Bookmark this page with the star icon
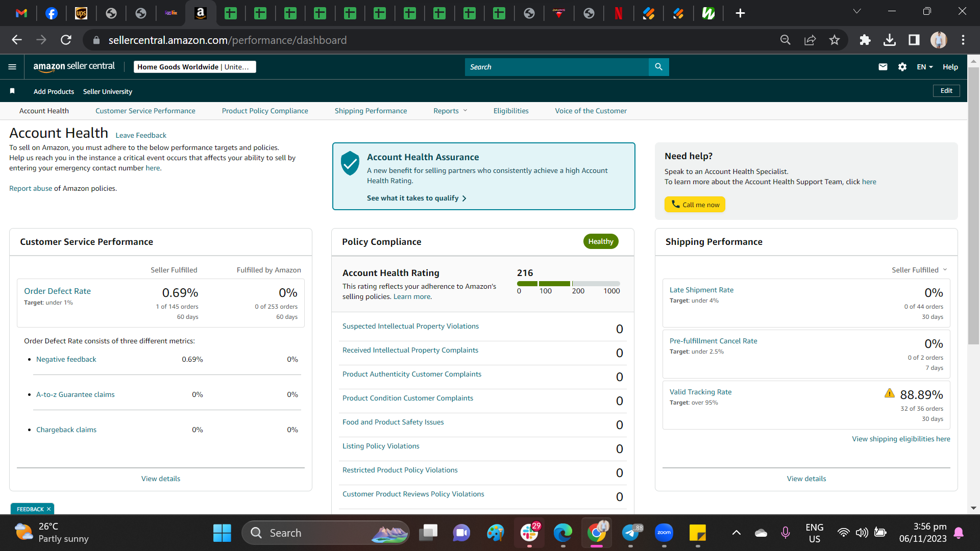980x551 pixels. coord(834,40)
